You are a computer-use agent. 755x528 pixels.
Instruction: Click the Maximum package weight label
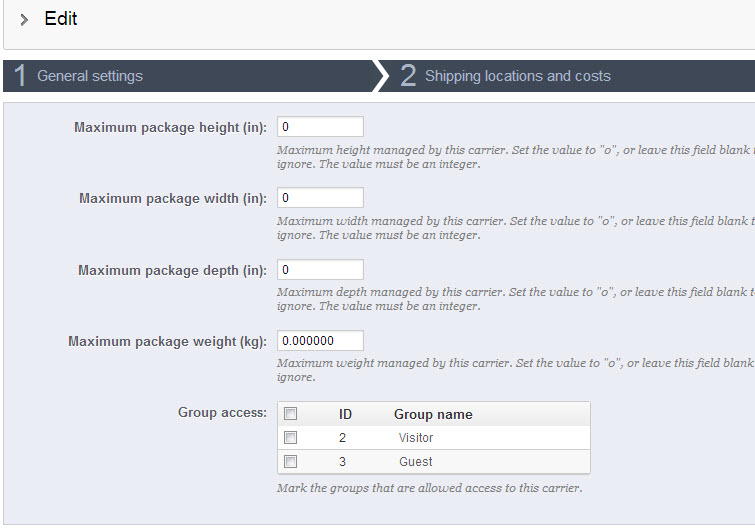click(167, 342)
